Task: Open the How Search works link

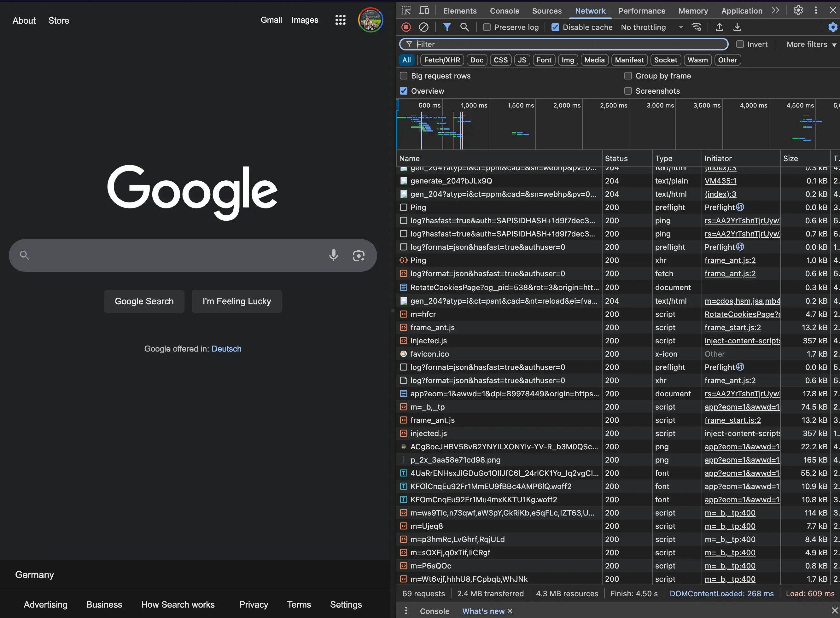Action: coord(178,604)
